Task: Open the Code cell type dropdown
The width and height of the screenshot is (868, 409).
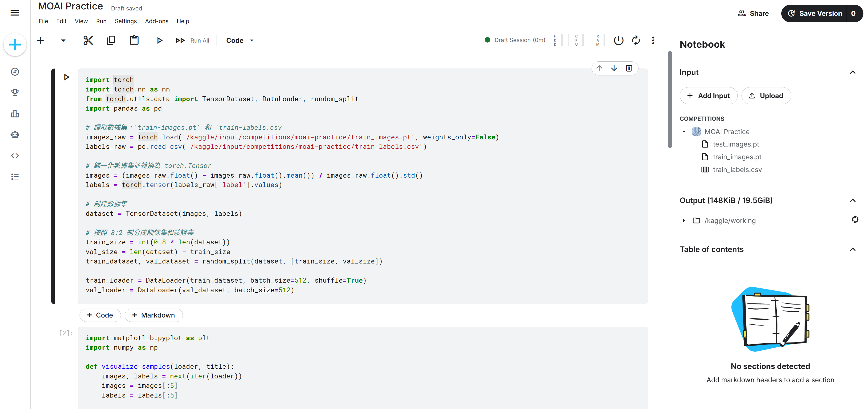Action: click(240, 41)
